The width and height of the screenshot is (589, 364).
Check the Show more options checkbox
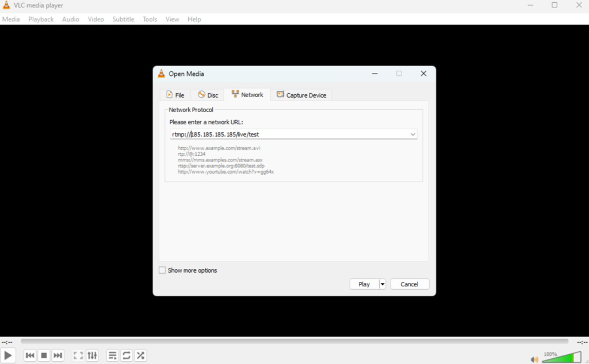coord(162,270)
